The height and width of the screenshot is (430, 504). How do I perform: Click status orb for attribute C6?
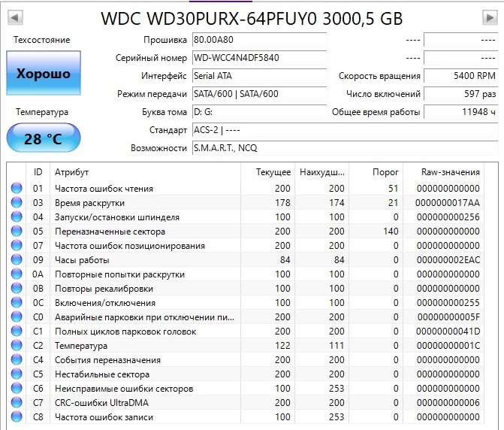coord(17,388)
